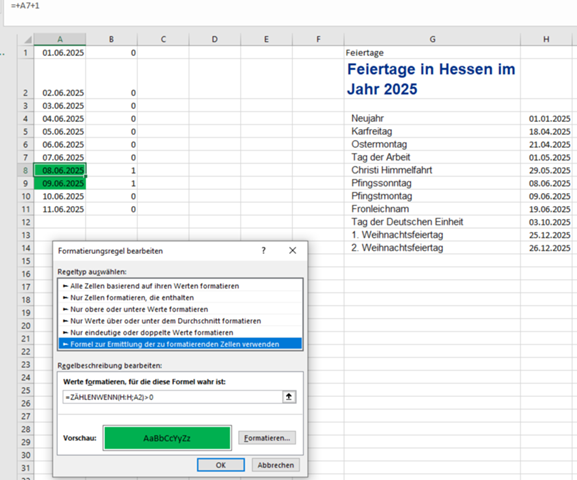Collapse the formula range selector arrow button
Screen dimensions: 577x480
click(289, 397)
